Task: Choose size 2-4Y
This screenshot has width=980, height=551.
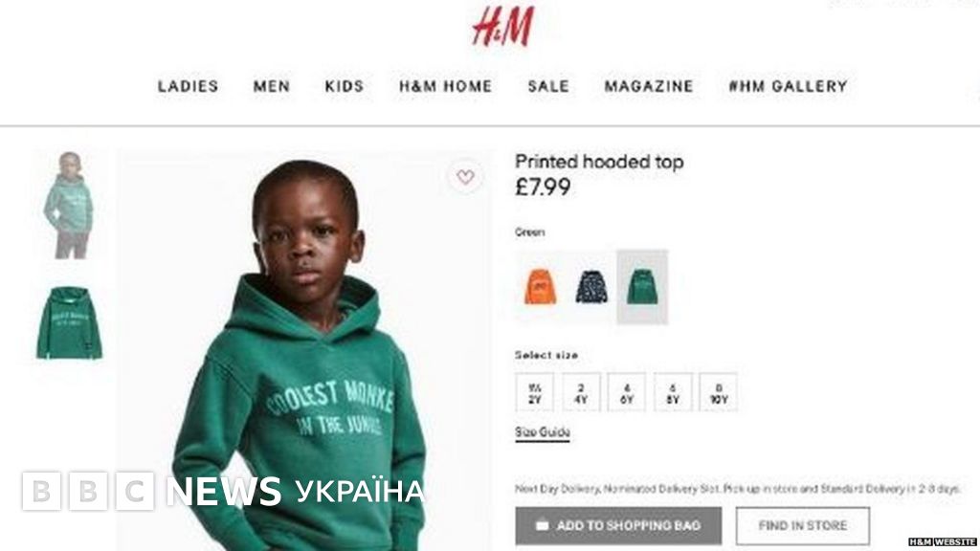Action: [581, 392]
